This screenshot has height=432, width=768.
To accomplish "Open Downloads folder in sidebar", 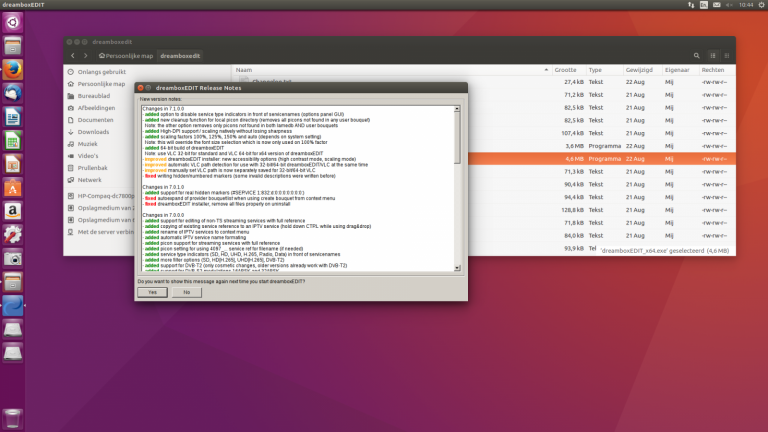I will 93,131.
